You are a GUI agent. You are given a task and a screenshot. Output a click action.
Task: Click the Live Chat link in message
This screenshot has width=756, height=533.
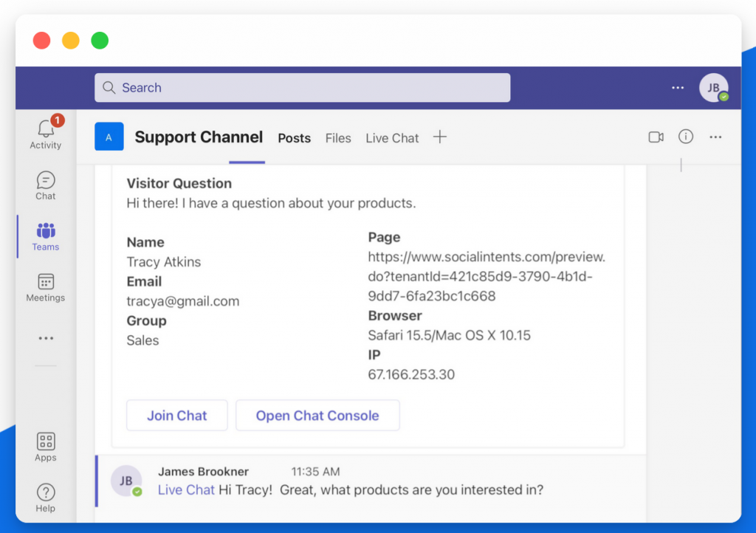click(x=186, y=489)
